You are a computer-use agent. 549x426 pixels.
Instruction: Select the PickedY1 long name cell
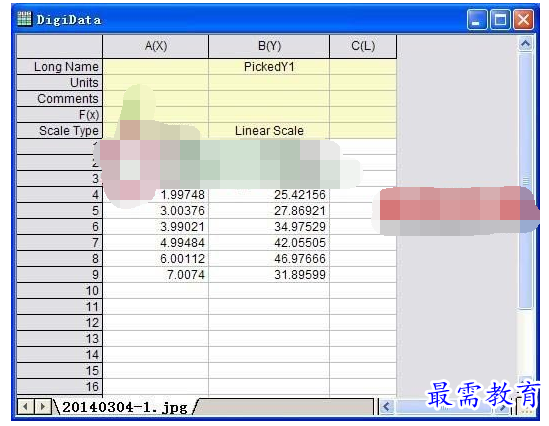[269, 67]
